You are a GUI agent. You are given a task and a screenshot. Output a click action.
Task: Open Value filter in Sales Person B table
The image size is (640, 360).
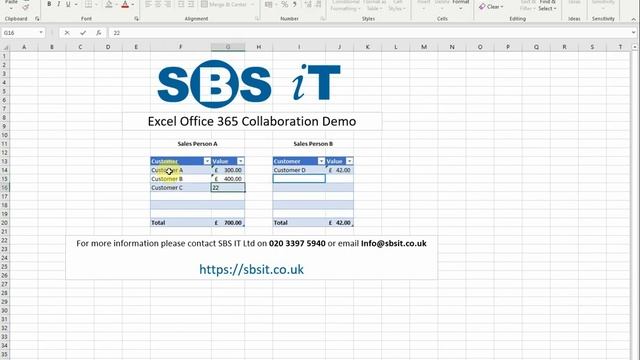pyautogui.click(x=349, y=161)
